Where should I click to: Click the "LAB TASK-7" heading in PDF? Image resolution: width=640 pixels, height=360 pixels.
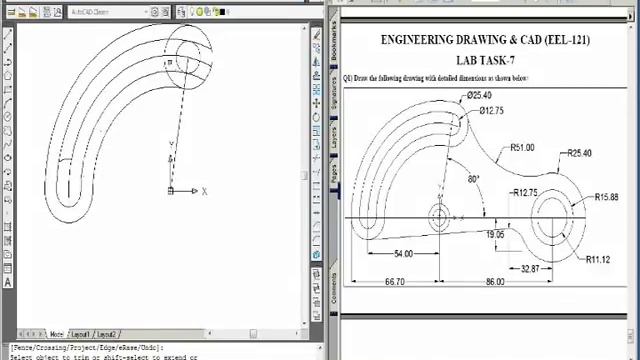[485, 60]
